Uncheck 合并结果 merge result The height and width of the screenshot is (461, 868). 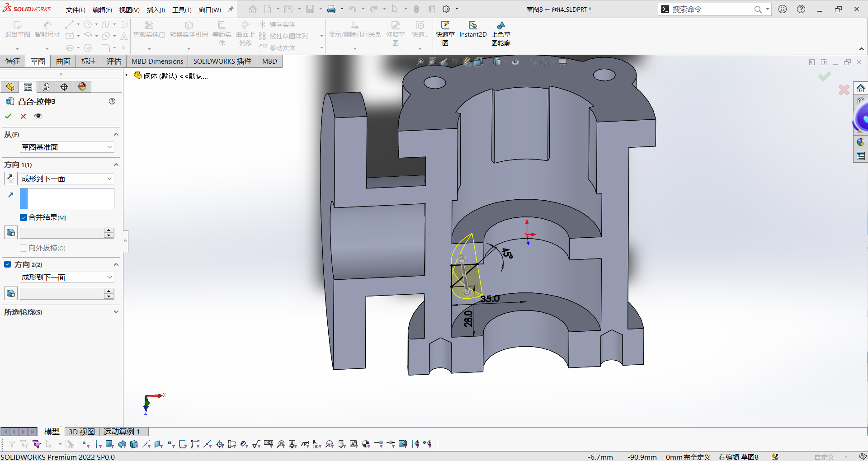click(x=24, y=217)
